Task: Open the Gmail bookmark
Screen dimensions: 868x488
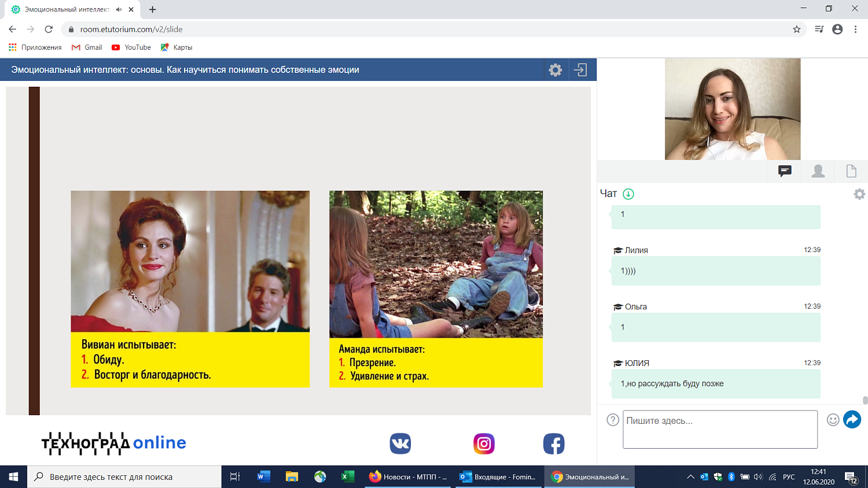Action: [87, 47]
